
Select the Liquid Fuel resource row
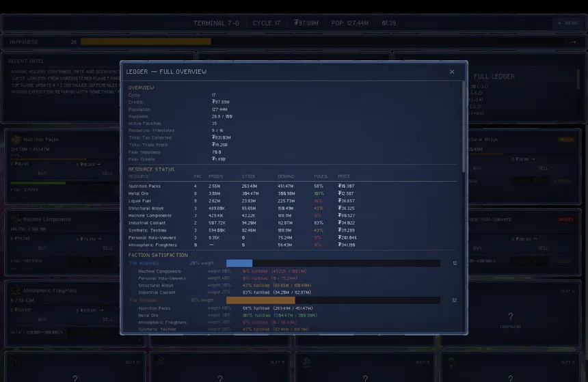293,201
